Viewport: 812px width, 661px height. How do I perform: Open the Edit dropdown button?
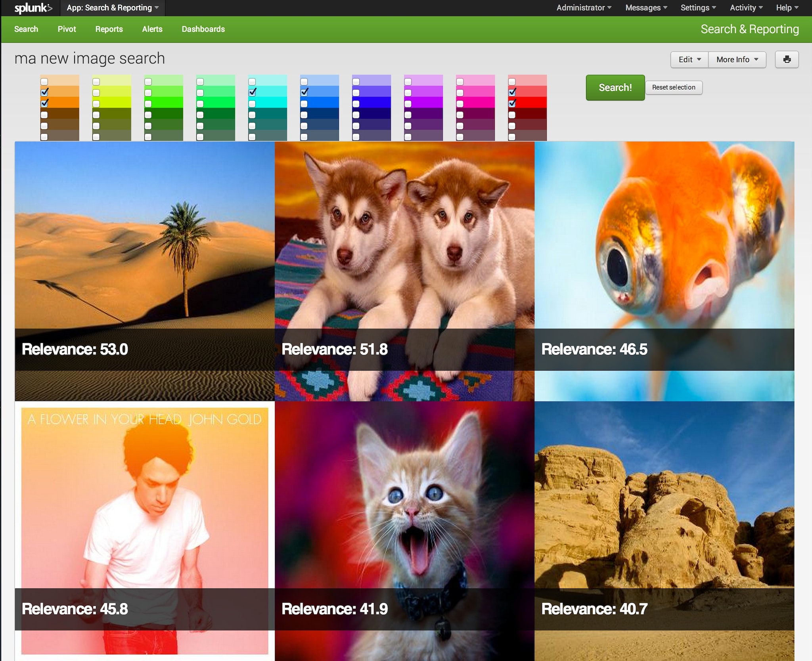point(689,59)
